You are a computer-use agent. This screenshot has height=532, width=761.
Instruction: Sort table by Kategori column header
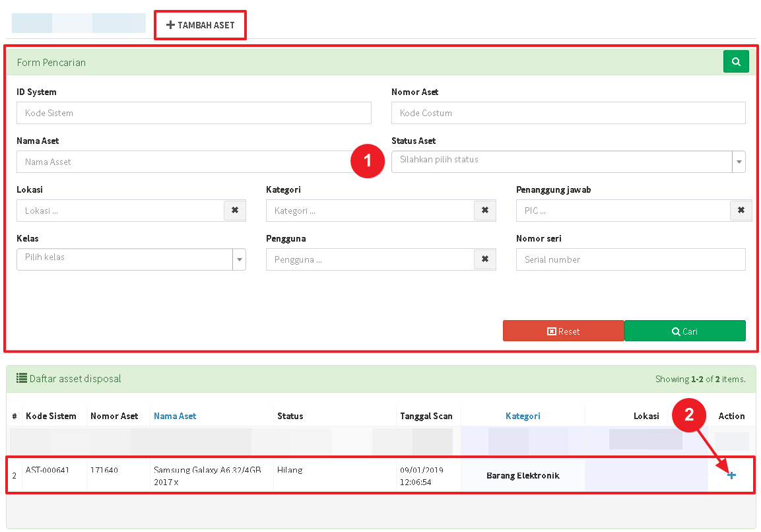(523, 416)
